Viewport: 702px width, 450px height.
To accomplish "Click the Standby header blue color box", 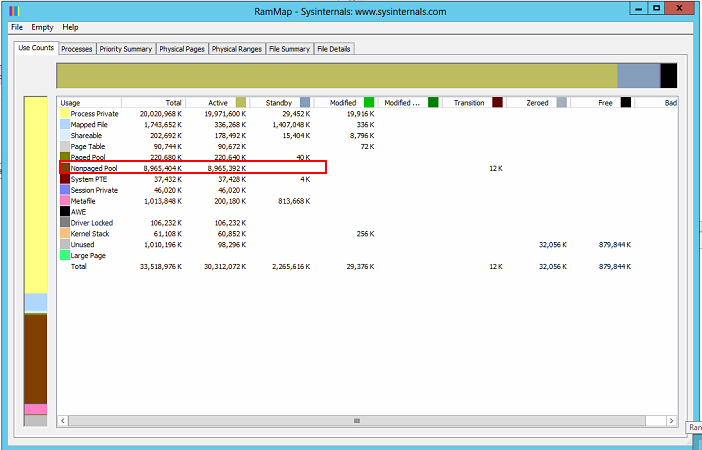I will click(x=305, y=103).
